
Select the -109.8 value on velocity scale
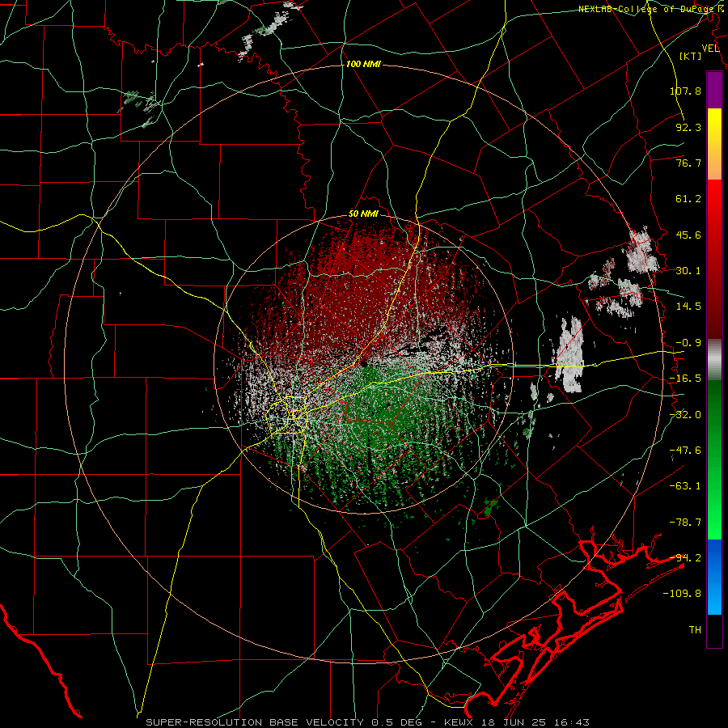click(x=682, y=594)
